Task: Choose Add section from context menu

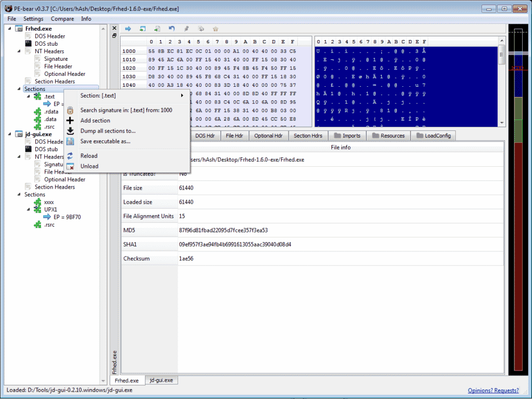Action: point(95,121)
